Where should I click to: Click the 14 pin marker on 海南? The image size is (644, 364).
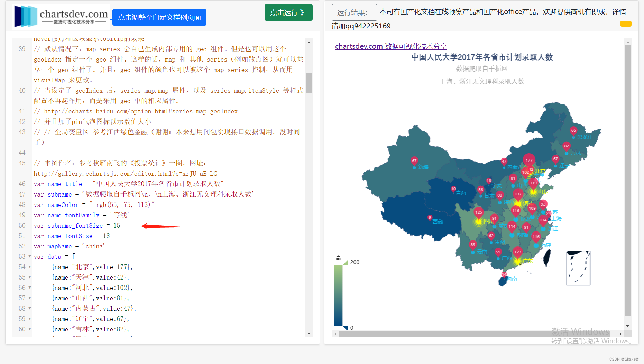[x=504, y=274]
